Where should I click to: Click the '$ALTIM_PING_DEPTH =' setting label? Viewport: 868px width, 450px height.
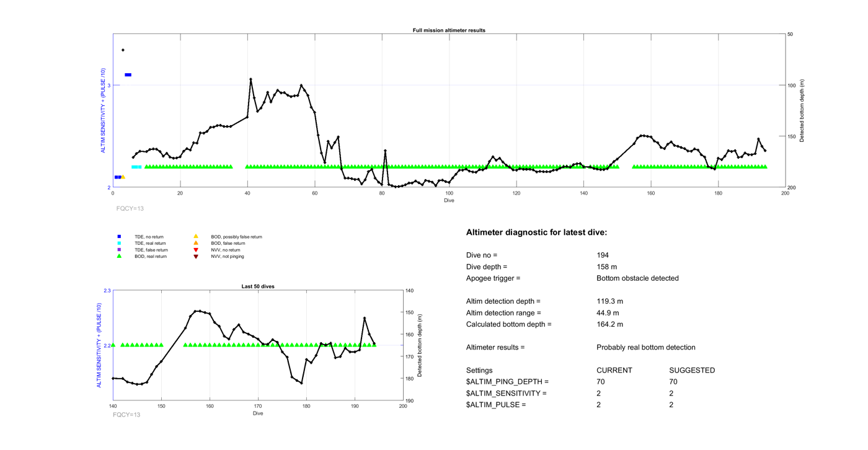click(x=507, y=382)
